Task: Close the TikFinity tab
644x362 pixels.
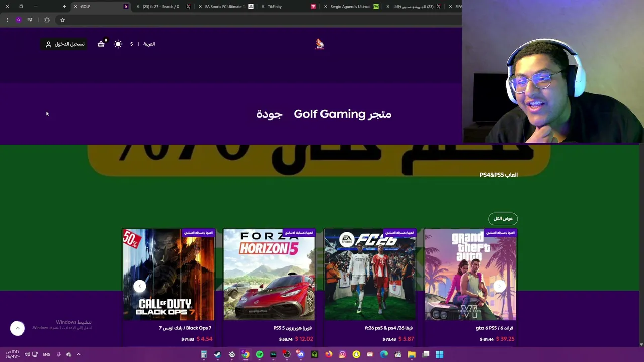Action: 263,7
